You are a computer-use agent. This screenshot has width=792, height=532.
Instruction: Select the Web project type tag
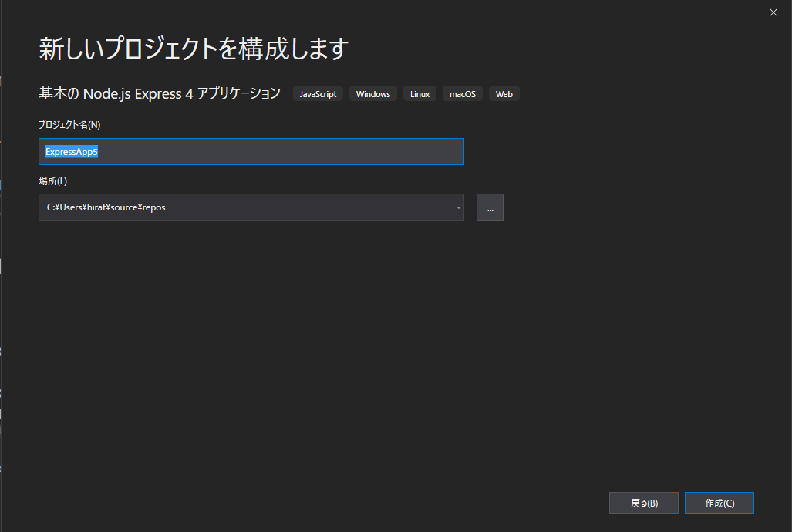point(504,93)
